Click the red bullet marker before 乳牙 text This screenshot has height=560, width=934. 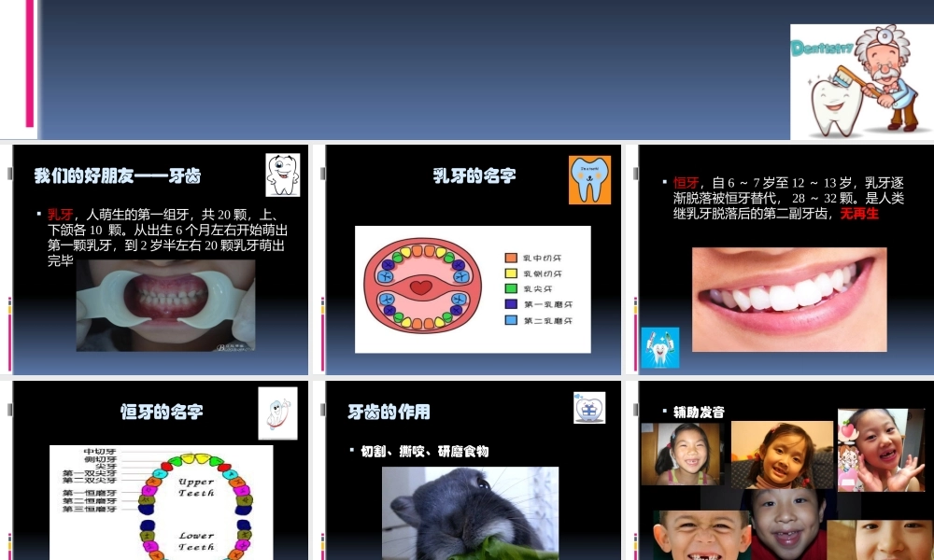pyautogui.click(x=37, y=214)
